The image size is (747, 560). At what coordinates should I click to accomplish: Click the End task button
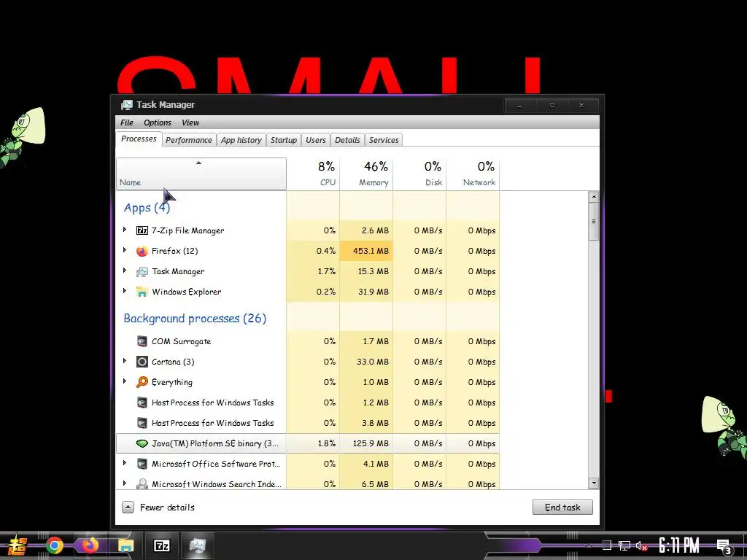tap(562, 507)
